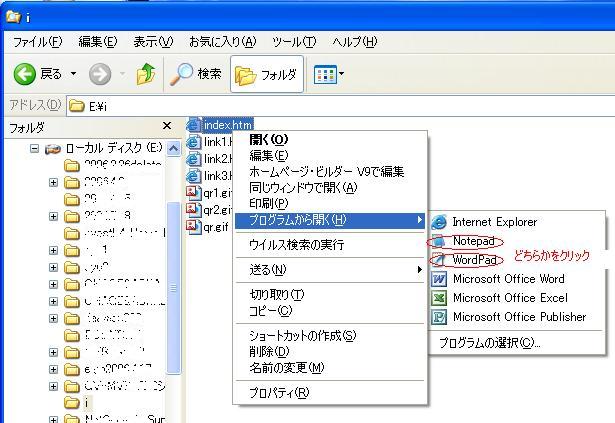
Task: Toggle the フォルダ toolbar button
Action: (267, 74)
